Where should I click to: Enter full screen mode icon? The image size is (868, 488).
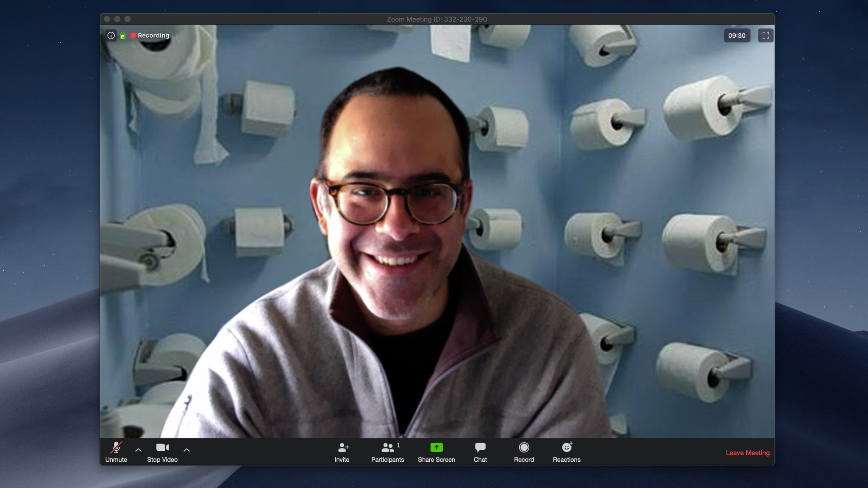765,36
